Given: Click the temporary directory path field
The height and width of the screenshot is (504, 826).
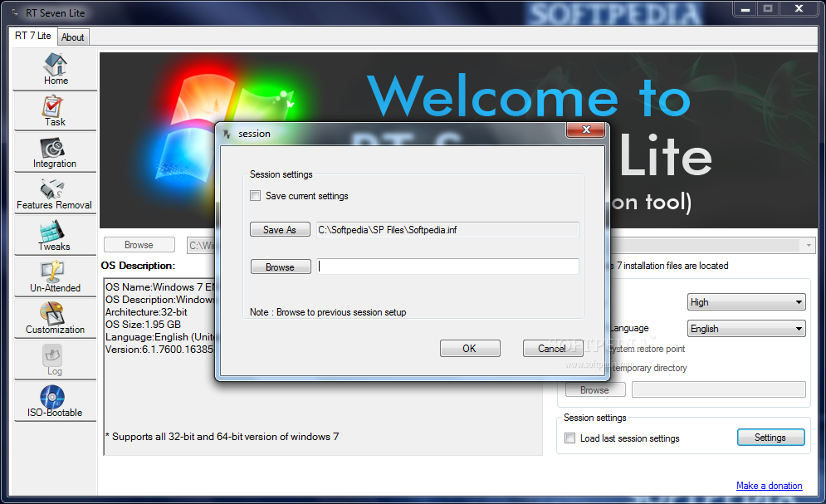Looking at the screenshot, I should click(719, 389).
